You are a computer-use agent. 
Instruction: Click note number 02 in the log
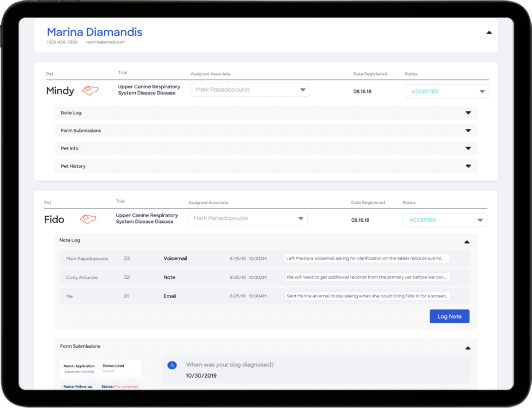(127, 277)
